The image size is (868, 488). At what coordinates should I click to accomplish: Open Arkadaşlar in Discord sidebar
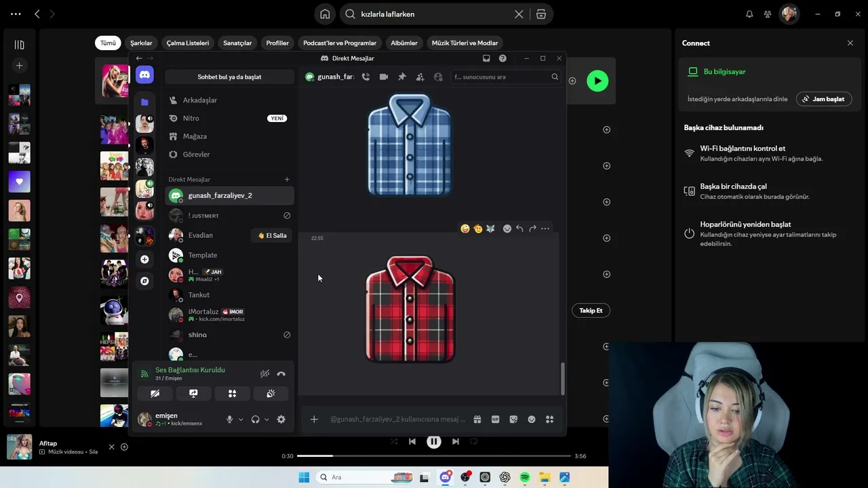(x=229, y=100)
